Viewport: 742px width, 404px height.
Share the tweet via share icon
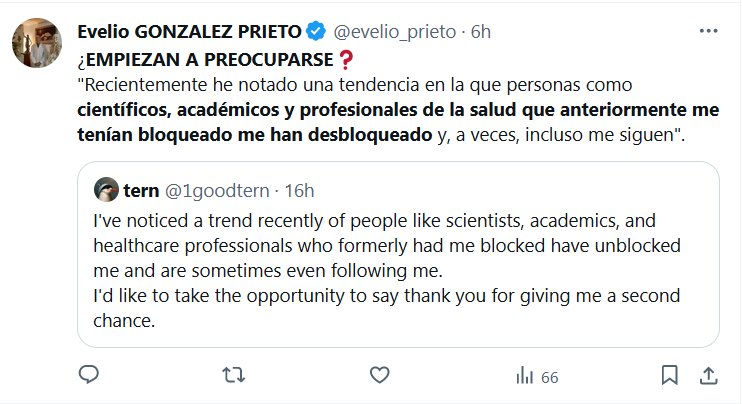click(707, 376)
